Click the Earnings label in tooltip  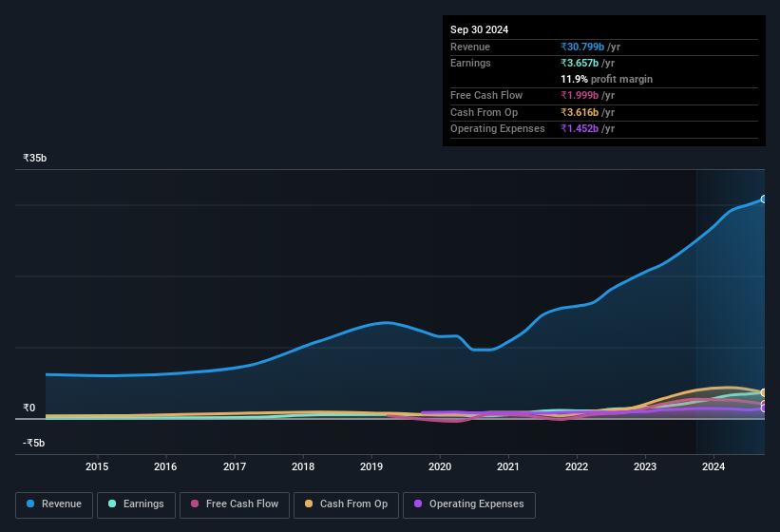(x=470, y=63)
